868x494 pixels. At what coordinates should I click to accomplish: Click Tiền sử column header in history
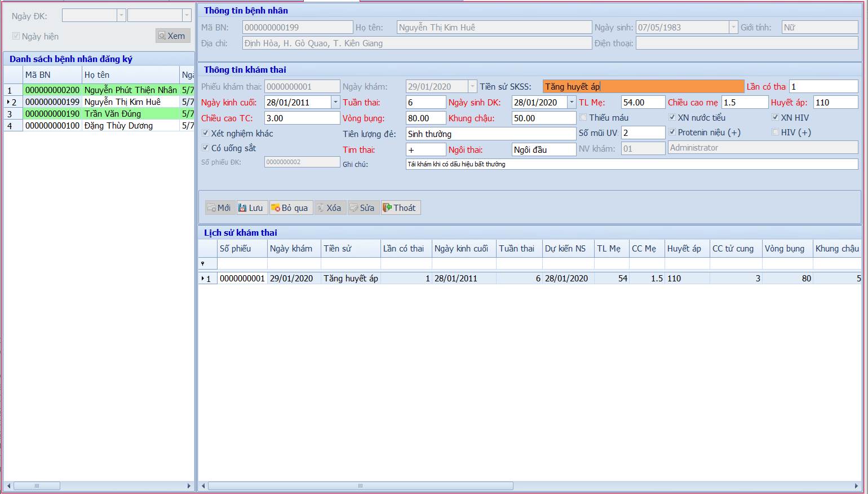coord(351,248)
